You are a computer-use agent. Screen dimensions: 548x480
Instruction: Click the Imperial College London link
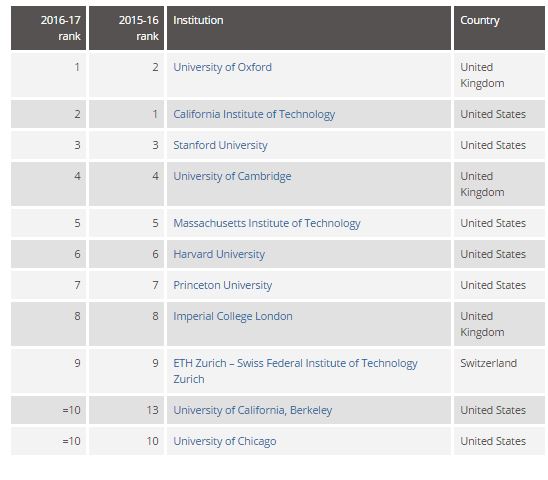pos(233,316)
